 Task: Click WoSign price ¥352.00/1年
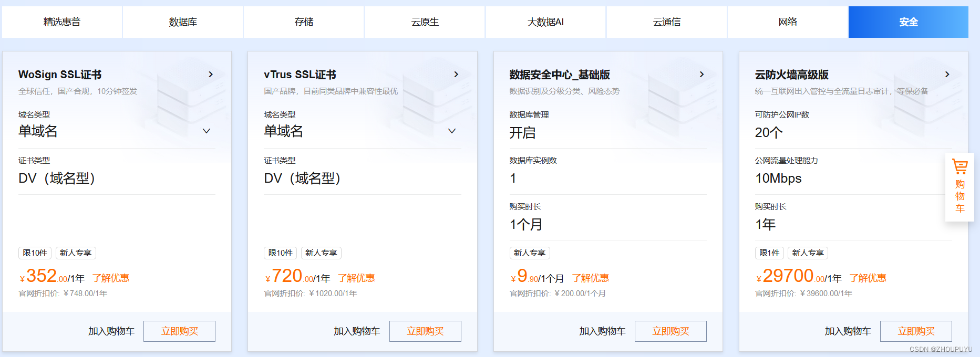pos(52,276)
